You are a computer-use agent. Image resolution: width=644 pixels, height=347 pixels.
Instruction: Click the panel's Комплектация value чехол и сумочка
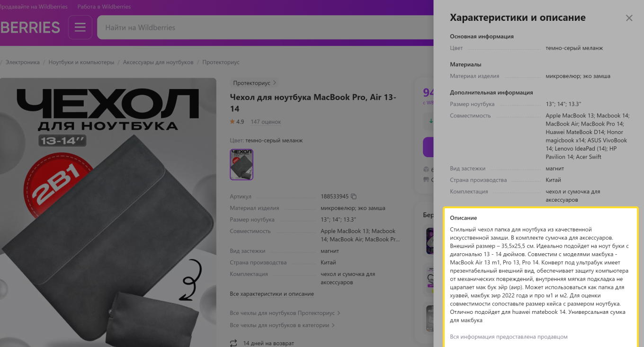(x=573, y=196)
